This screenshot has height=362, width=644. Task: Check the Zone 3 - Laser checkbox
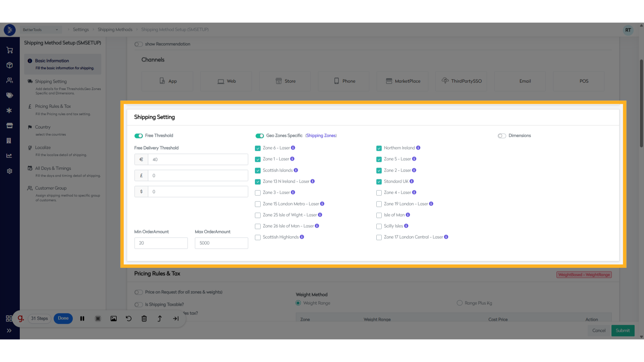[x=258, y=193]
